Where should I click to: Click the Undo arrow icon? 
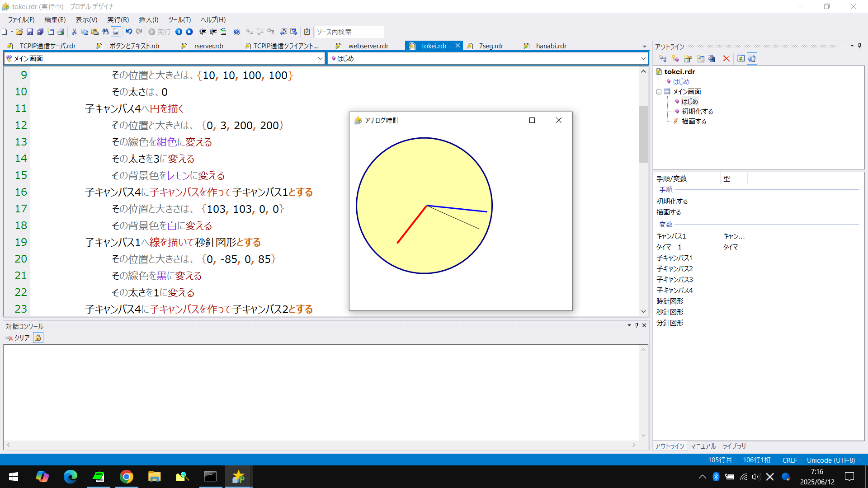pos(129,32)
